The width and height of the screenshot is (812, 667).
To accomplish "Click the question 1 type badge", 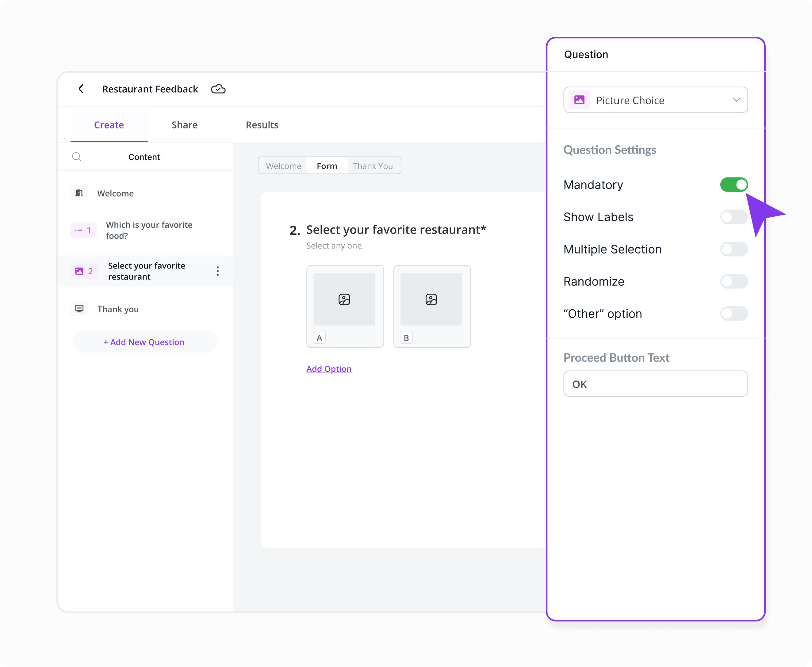I will [83, 230].
